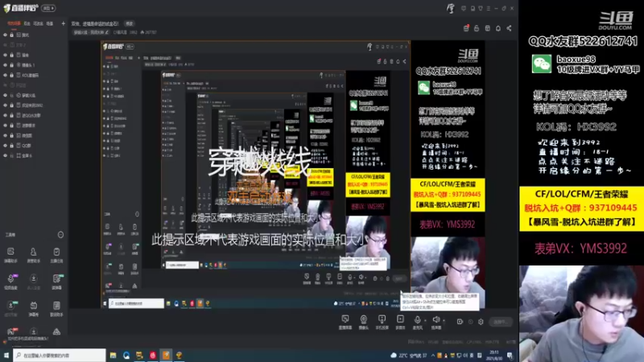
Task: Open the share icon at top right
Action: pyautogui.click(x=510, y=28)
